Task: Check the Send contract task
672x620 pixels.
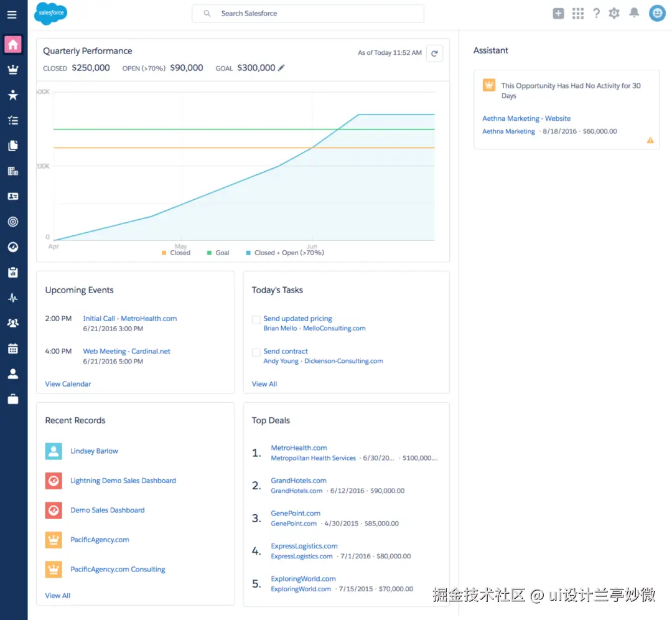Action: (256, 352)
